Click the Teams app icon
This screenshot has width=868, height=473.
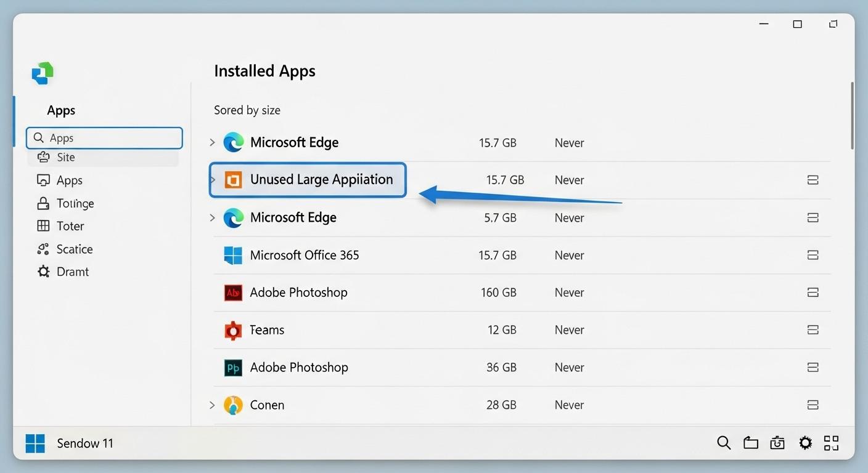[x=232, y=329]
